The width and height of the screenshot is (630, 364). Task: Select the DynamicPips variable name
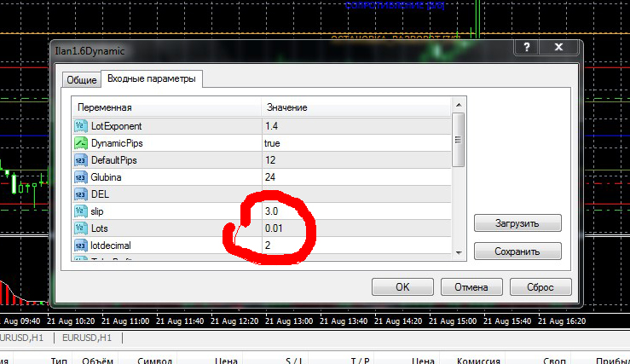[x=117, y=143]
